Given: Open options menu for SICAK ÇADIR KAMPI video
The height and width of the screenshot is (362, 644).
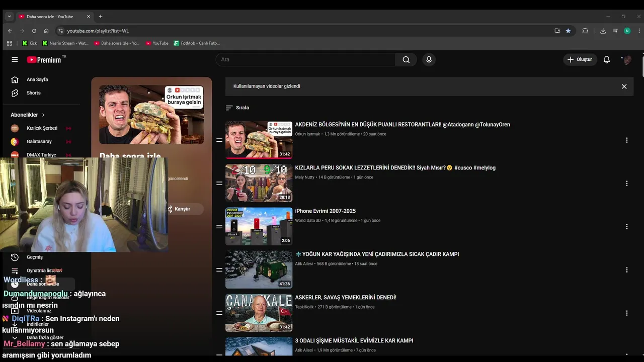Looking at the screenshot, I should coord(627,270).
